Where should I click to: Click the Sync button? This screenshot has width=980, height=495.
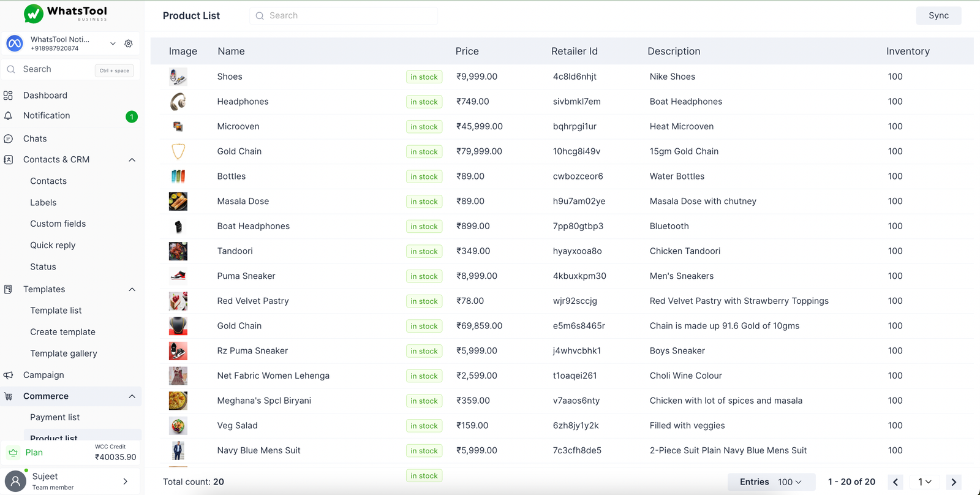939,16
